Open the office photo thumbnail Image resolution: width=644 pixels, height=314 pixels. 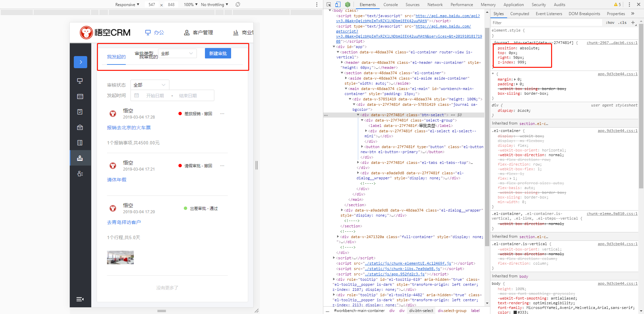120,258
